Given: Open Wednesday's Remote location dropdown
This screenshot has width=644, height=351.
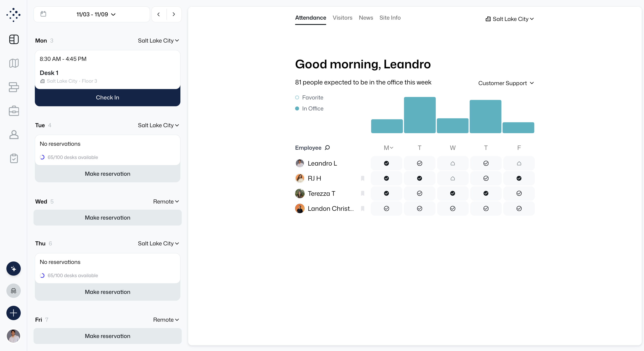Looking at the screenshot, I should point(166,202).
